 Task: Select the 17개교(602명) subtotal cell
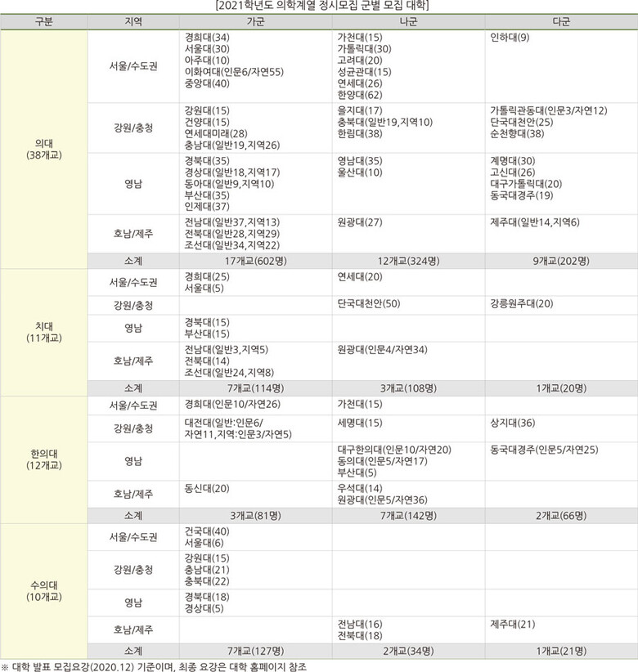tap(254, 262)
